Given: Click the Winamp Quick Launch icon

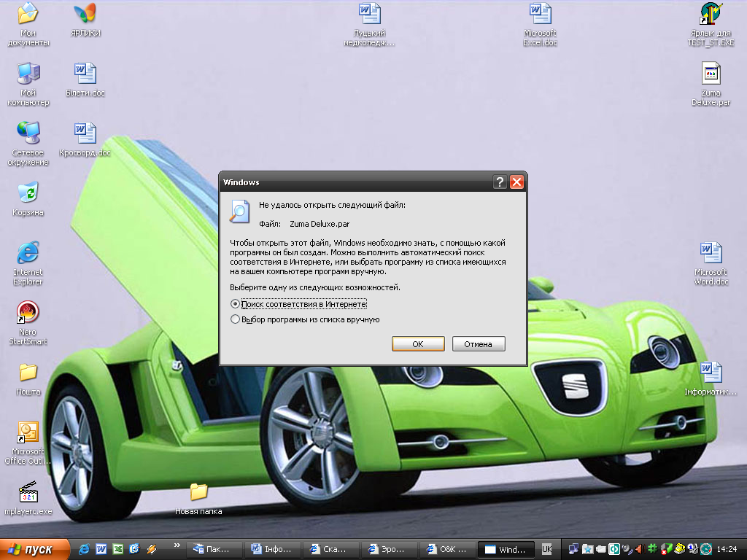Looking at the screenshot, I should coord(151,549).
